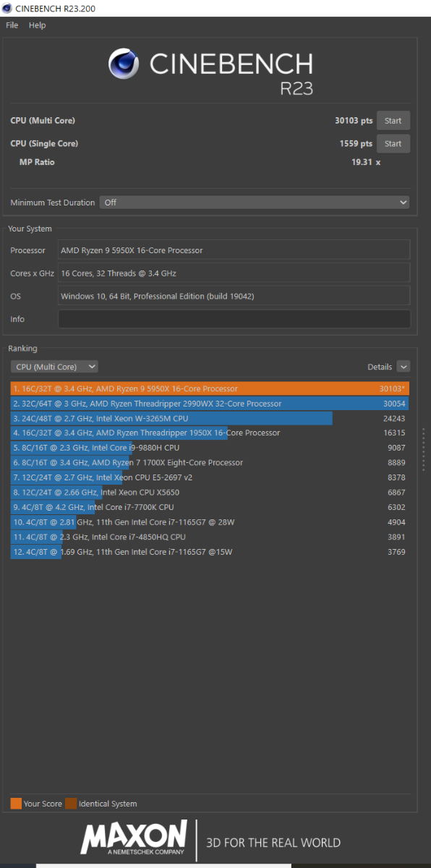
Task: Click the Processor name field
Action: (234, 250)
